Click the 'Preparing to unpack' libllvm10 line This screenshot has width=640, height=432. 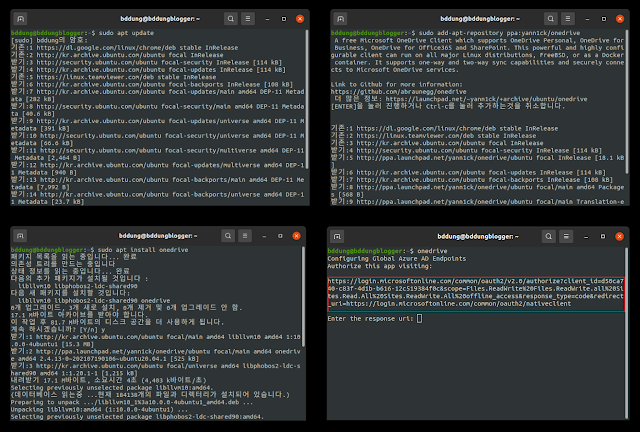click(x=133, y=402)
